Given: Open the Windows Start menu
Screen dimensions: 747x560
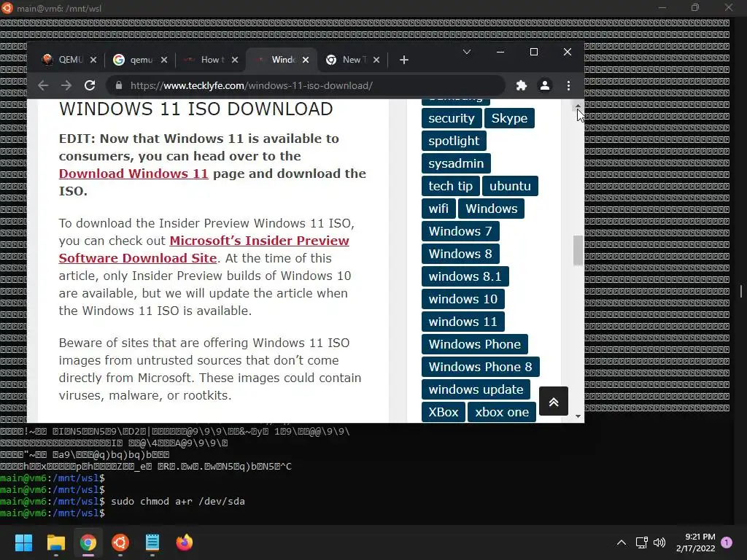Looking at the screenshot, I should 23,542.
